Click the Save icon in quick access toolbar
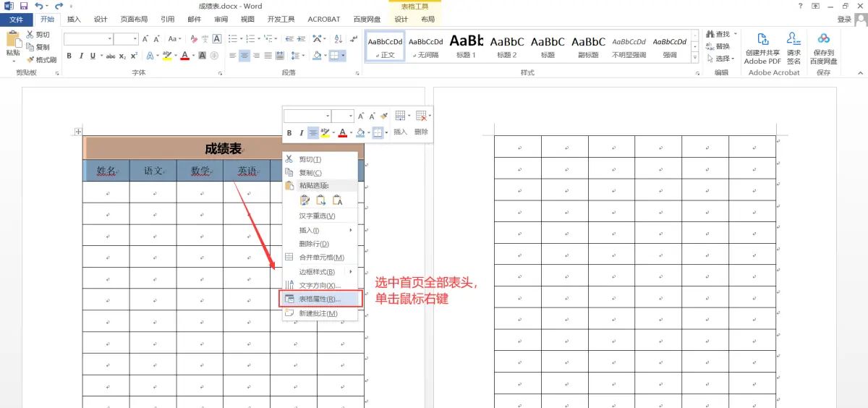The height and width of the screenshot is (408, 868). coord(24,6)
